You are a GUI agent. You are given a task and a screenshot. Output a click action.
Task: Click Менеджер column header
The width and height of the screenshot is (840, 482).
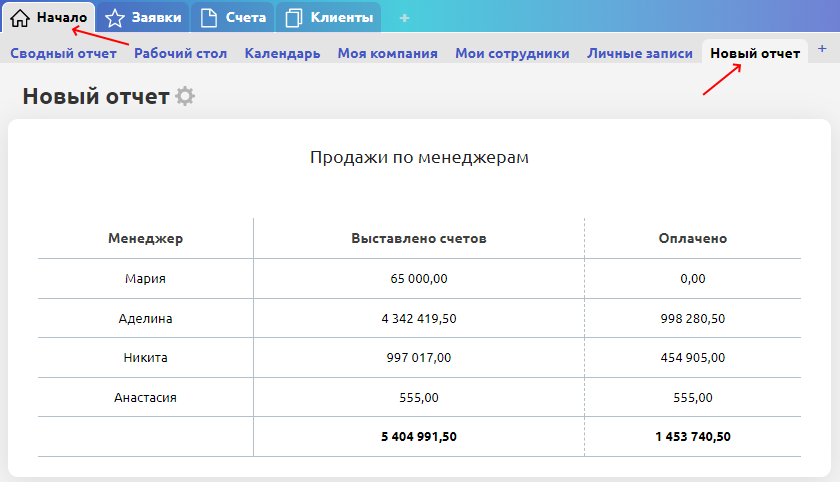145,239
